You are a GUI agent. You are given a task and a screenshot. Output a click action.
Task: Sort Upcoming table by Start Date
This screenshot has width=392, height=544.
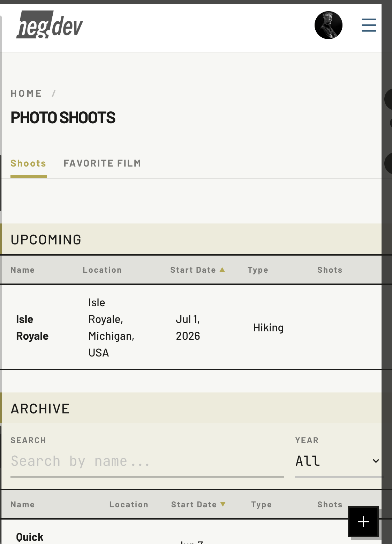tap(198, 270)
